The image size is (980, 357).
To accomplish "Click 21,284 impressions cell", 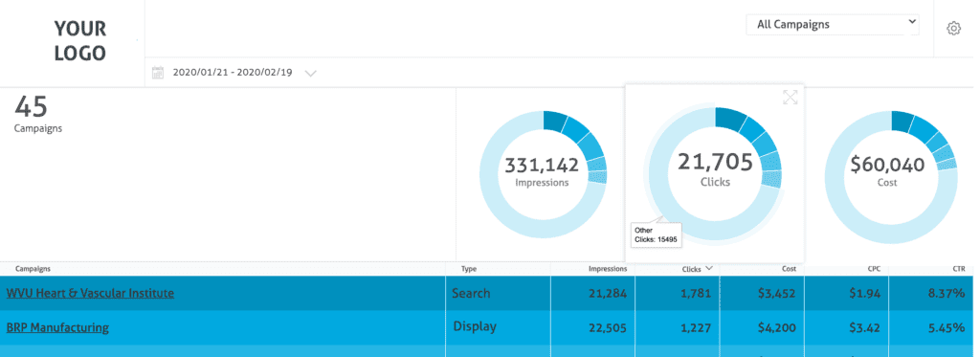I will (x=608, y=293).
